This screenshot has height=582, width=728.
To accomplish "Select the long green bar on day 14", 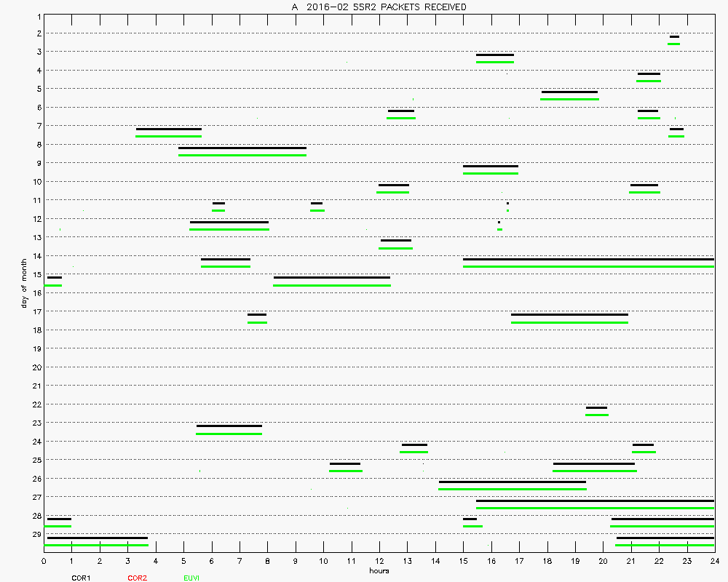I will 588,267.
